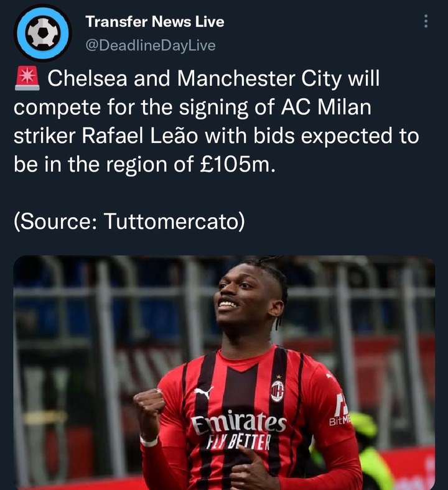Click the AC Milan crest on the jersey
This screenshot has height=490, width=448.
point(278,391)
